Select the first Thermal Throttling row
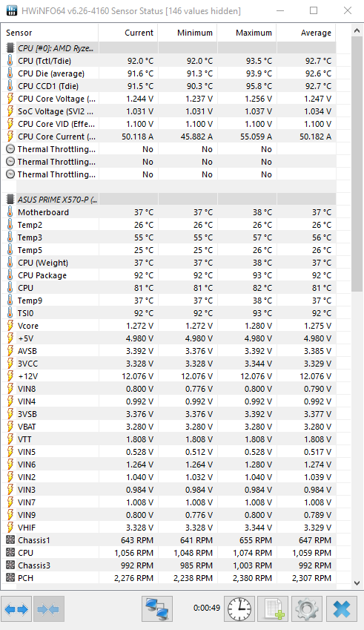 (171, 149)
